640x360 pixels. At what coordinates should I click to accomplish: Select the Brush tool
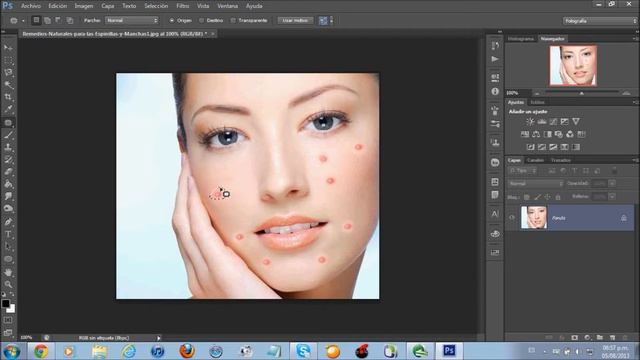[8, 135]
